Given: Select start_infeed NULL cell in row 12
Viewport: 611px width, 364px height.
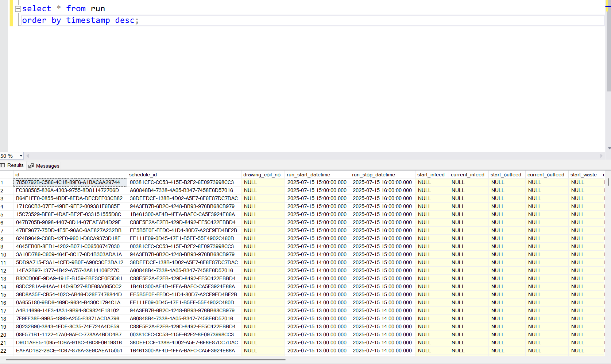Looking at the screenshot, I should click(x=432, y=271).
